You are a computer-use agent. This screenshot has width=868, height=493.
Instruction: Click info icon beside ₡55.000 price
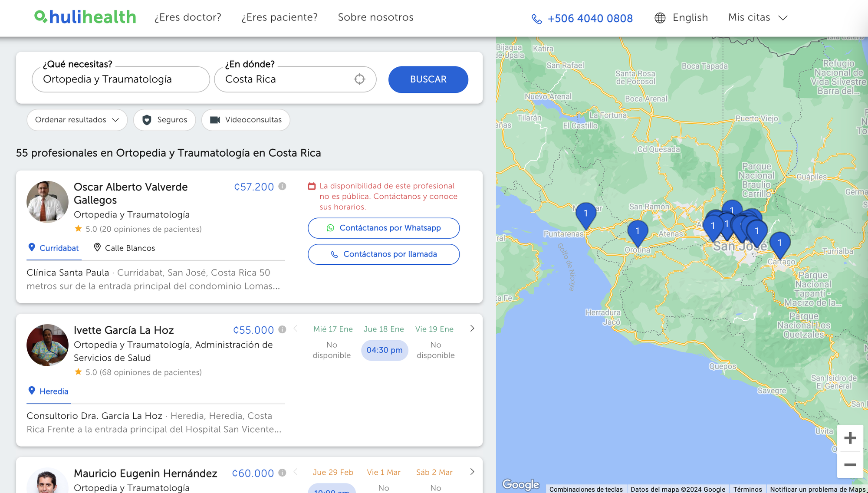282,329
